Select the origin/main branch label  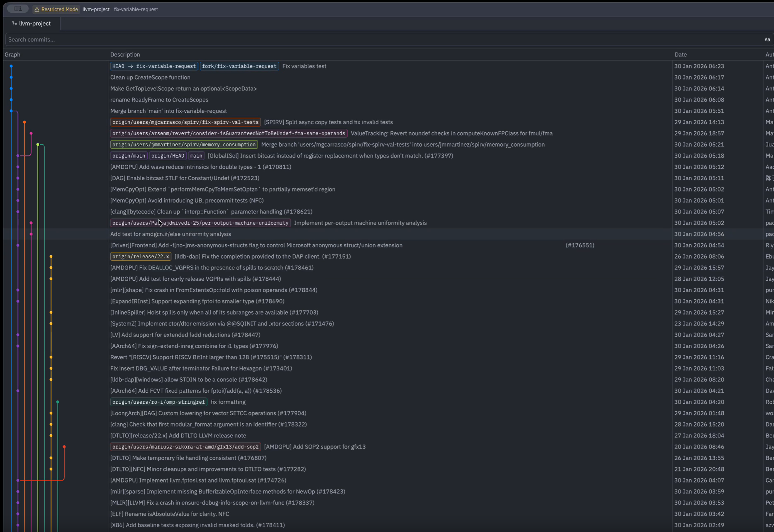129,156
